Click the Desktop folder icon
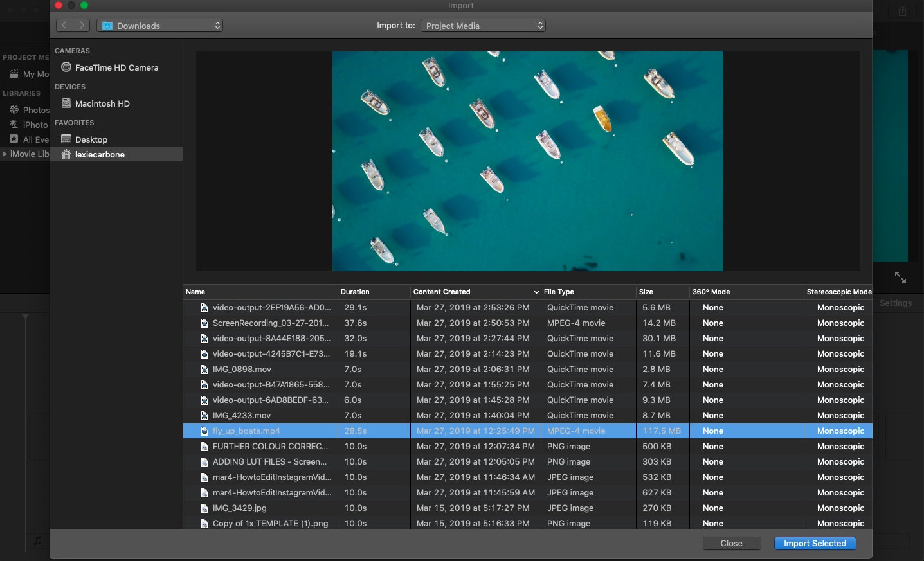The width and height of the screenshot is (924, 561). pos(66,139)
